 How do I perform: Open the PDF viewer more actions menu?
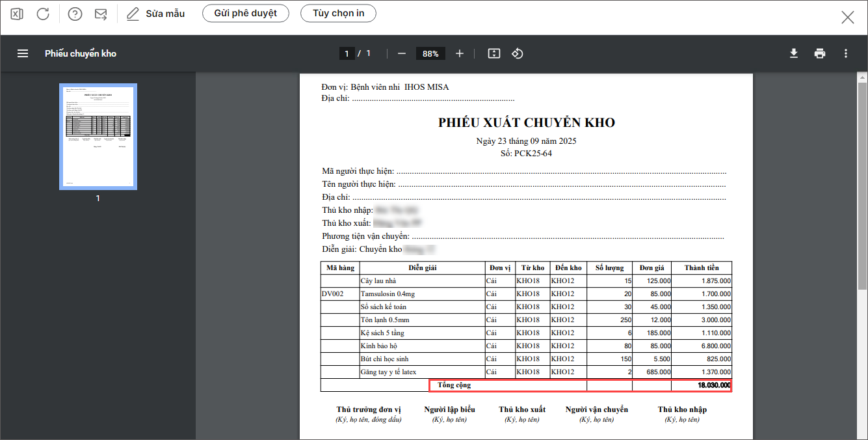[x=846, y=53]
